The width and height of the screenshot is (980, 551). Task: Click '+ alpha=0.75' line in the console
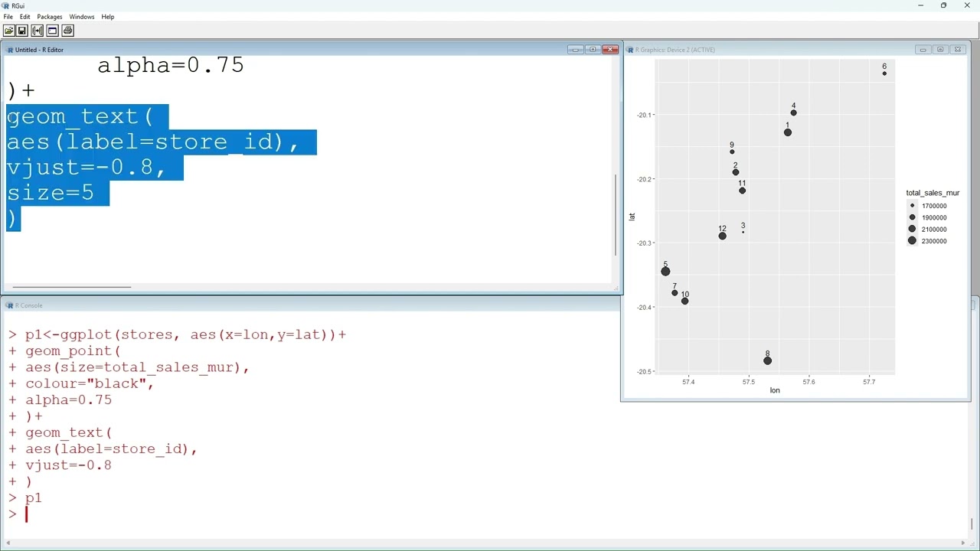(x=60, y=399)
